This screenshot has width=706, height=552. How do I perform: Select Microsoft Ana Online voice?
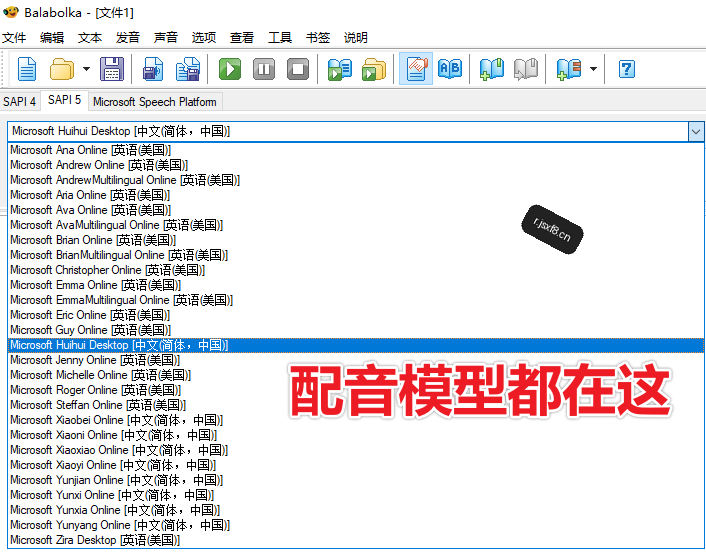pyautogui.click(x=356, y=150)
